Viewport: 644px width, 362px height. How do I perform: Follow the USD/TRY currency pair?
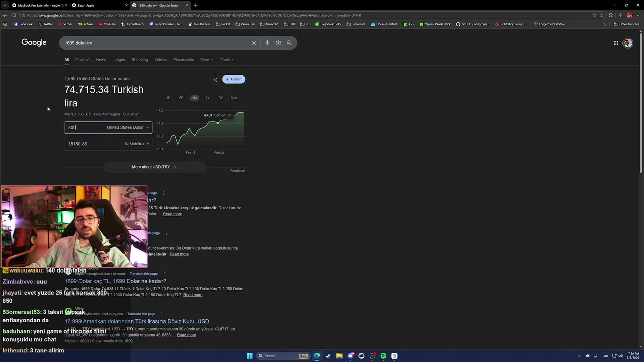[233, 79]
